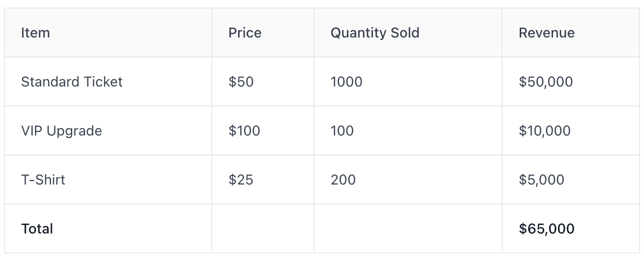Click the 200 quantity cell
The height and width of the screenshot is (258, 644).
[343, 179]
